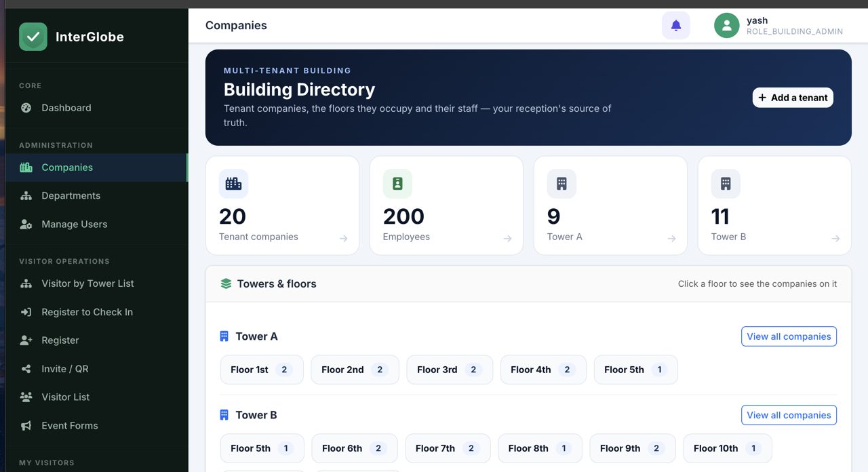
Task: Click the Towers & floors layers icon
Action: coord(226,284)
